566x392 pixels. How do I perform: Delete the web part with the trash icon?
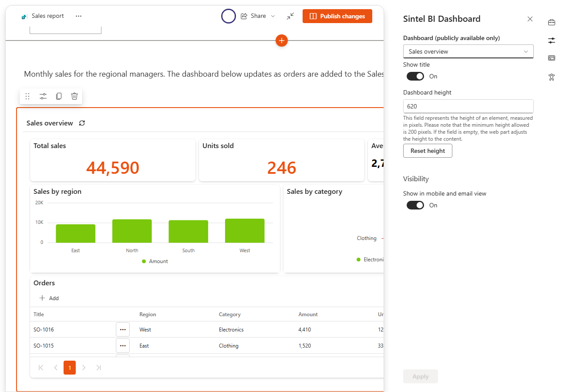(x=74, y=96)
